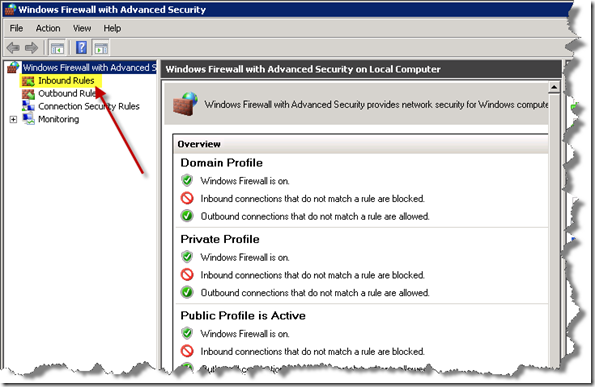Image resolution: width=595 pixels, height=387 pixels.
Task: Open the Action menu
Action: click(48, 28)
